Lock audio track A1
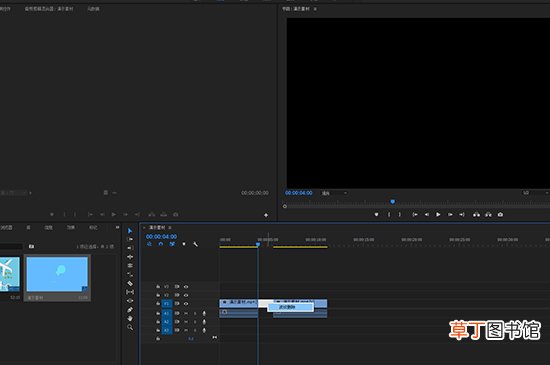 [158, 313]
